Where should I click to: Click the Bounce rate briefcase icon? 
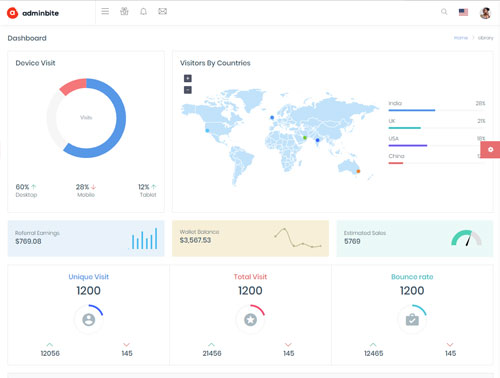pyautogui.click(x=412, y=320)
